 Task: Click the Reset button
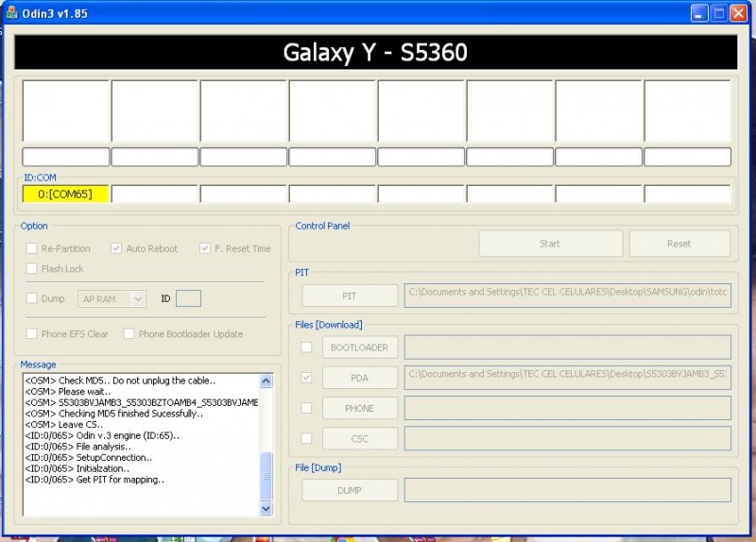(x=679, y=244)
